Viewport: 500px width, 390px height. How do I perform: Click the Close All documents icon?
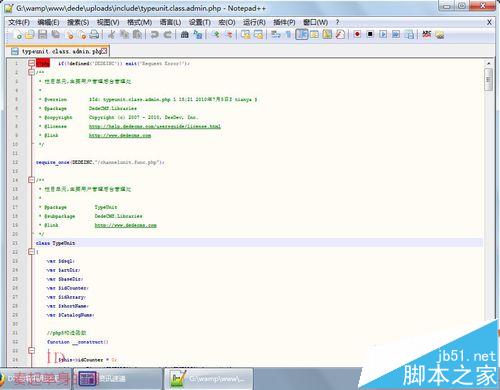coord(82,34)
